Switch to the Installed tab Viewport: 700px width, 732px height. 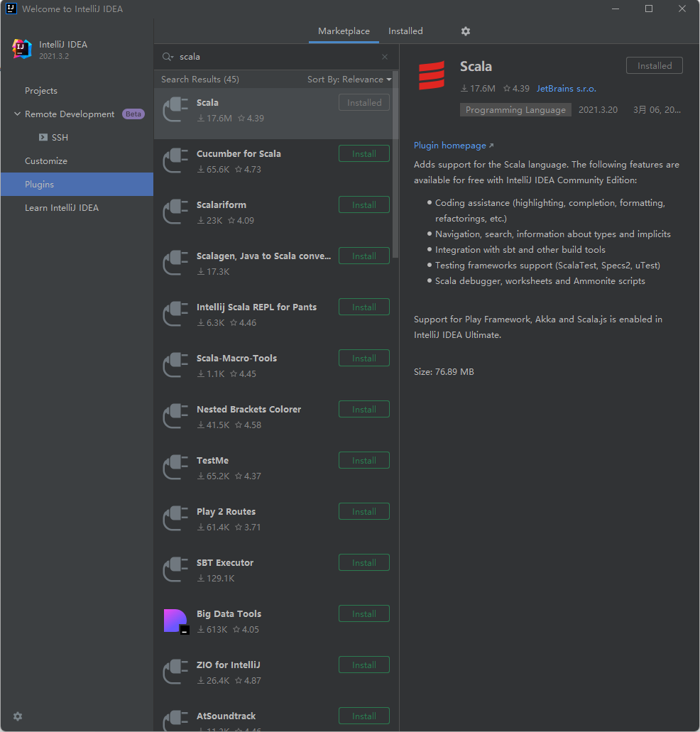point(405,31)
